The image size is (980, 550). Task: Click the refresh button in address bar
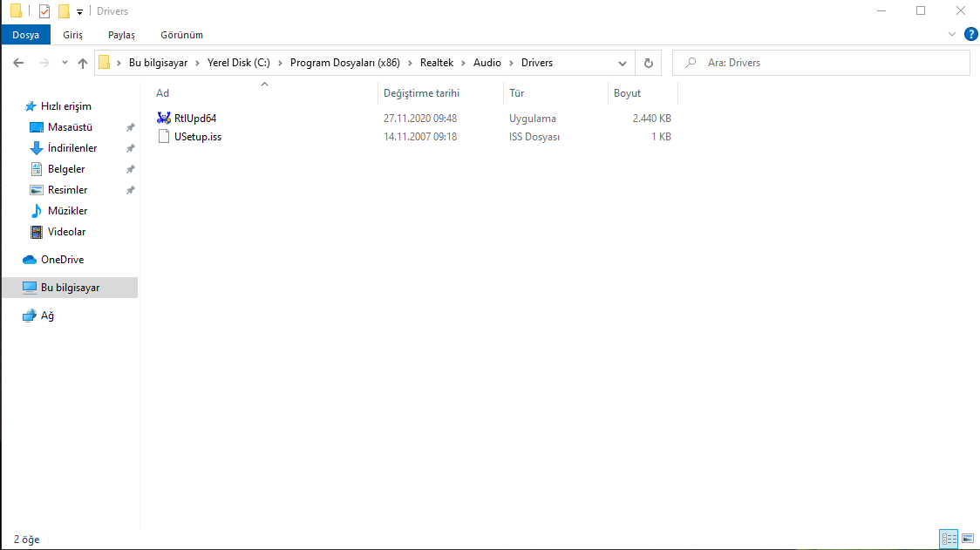tap(648, 63)
